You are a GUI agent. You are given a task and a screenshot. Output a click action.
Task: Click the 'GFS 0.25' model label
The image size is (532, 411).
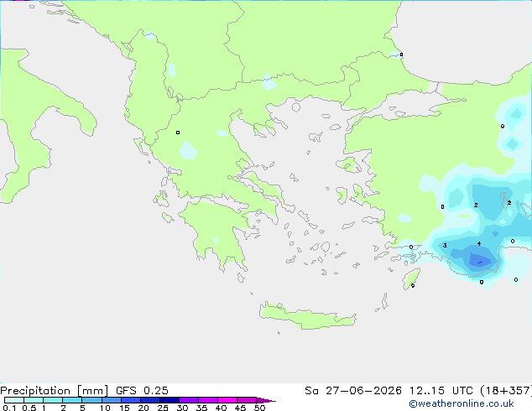pos(142,391)
